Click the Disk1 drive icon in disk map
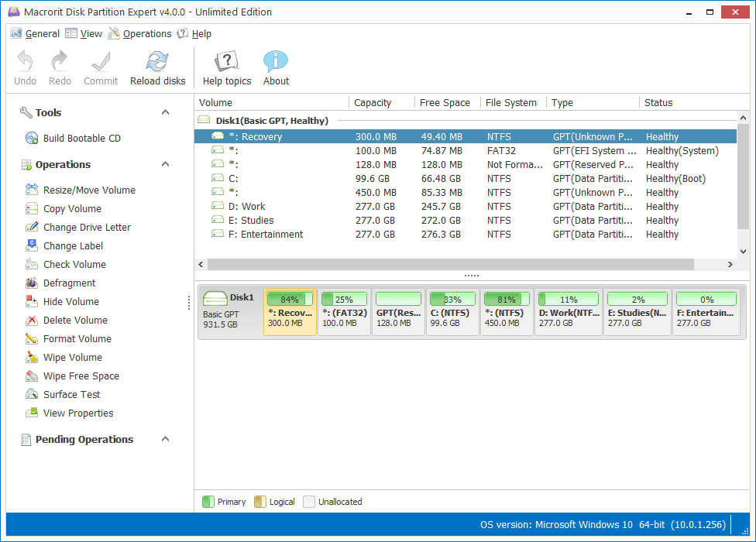 215,299
